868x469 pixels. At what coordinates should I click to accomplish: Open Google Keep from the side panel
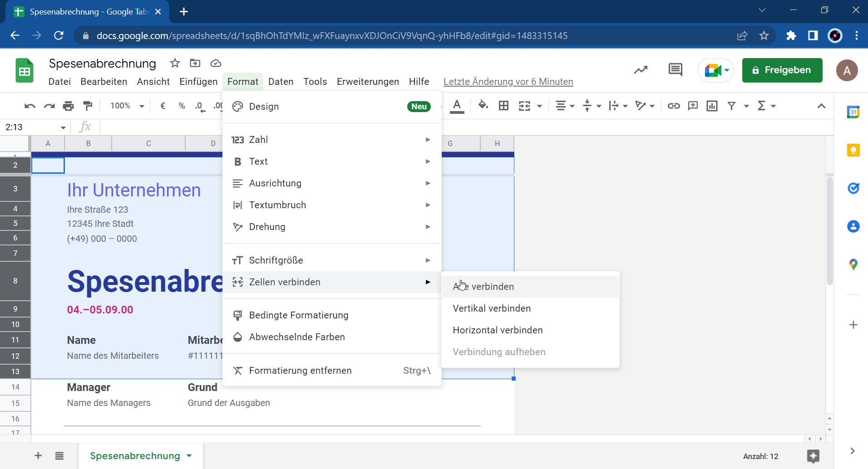853,150
